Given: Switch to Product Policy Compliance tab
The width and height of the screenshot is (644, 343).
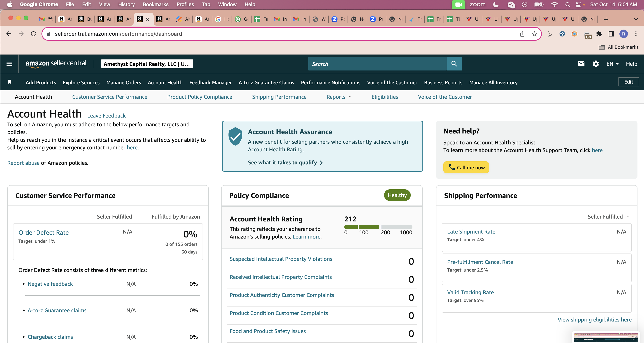Looking at the screenshot, I should click(x=199, y=97).
